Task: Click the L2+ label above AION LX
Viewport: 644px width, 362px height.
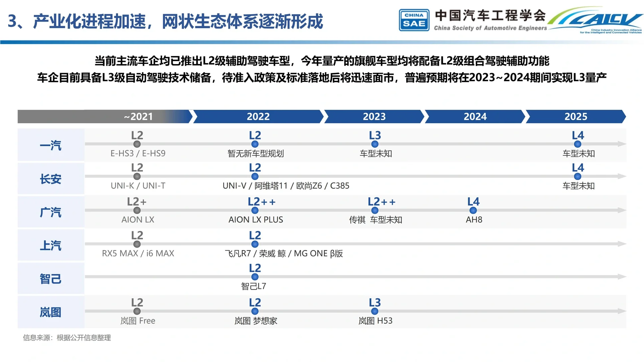Action: tap(137, 201)
